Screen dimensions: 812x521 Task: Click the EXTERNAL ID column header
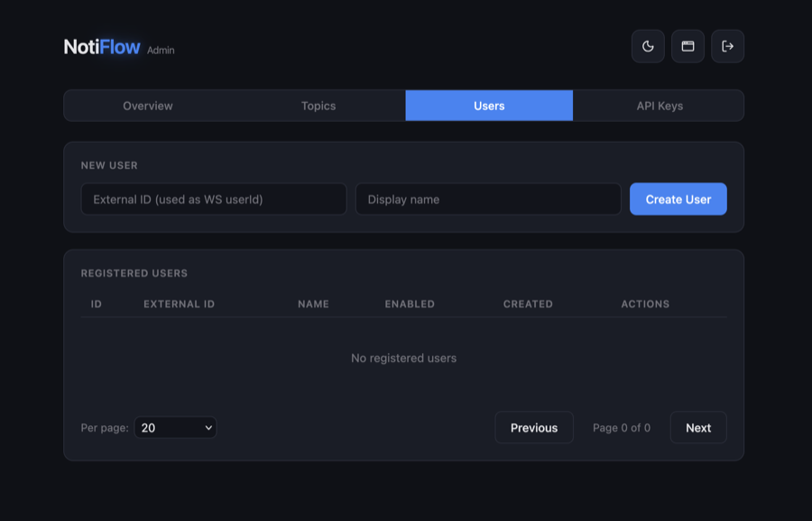coord(180,303)
